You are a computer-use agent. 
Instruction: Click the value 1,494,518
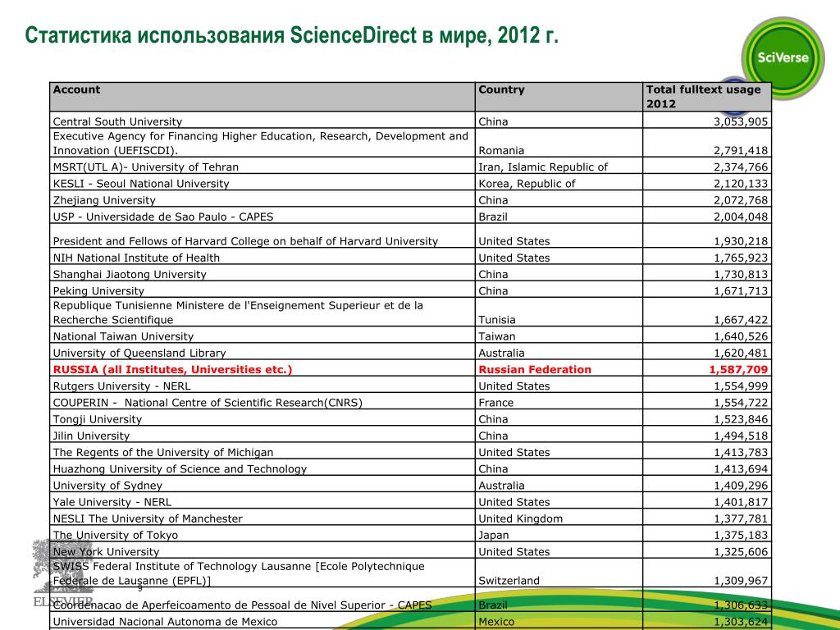(x=741, y=436)
